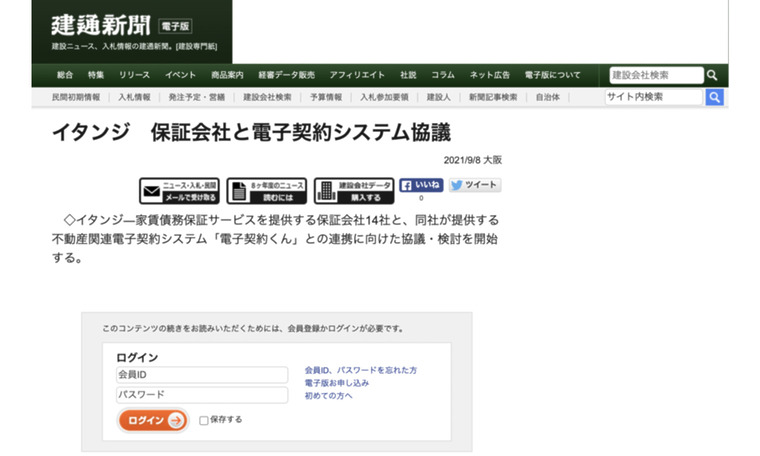Click the orange ログイン button
Screen dimensions: 760x456
pyautogui.click(x=153, y=420)
